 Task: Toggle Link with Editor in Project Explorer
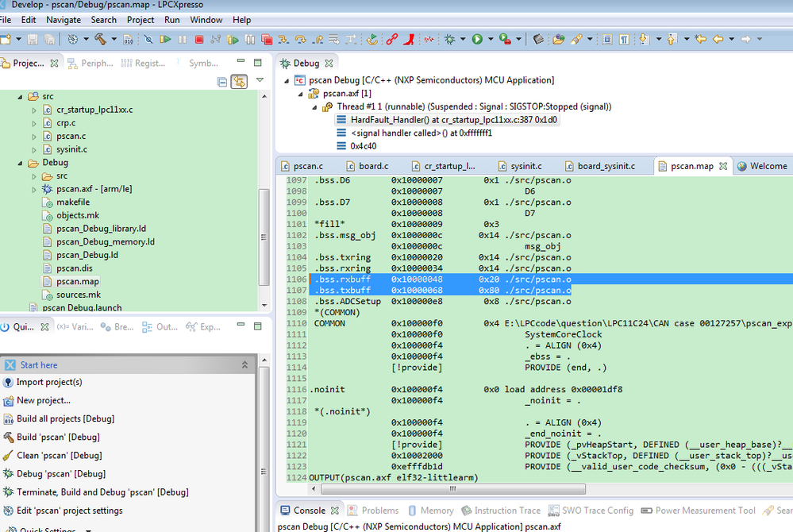pos(238,82)
